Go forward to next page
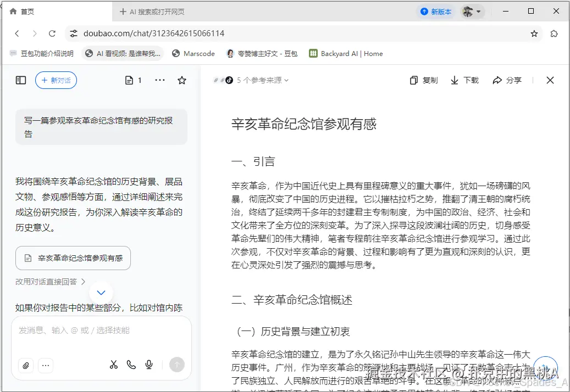Viewport: 570px width, 392px height. coord(35,33)
